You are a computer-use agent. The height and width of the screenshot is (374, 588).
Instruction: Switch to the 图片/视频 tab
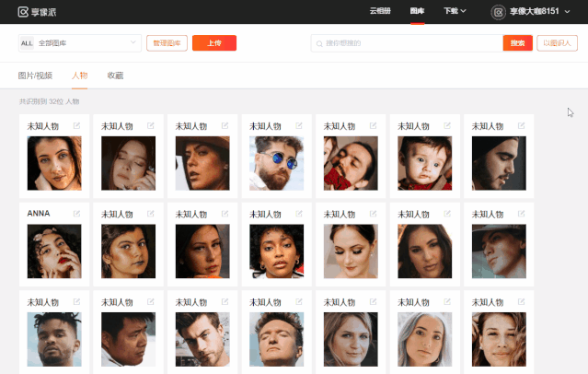(x=35, y=76)
